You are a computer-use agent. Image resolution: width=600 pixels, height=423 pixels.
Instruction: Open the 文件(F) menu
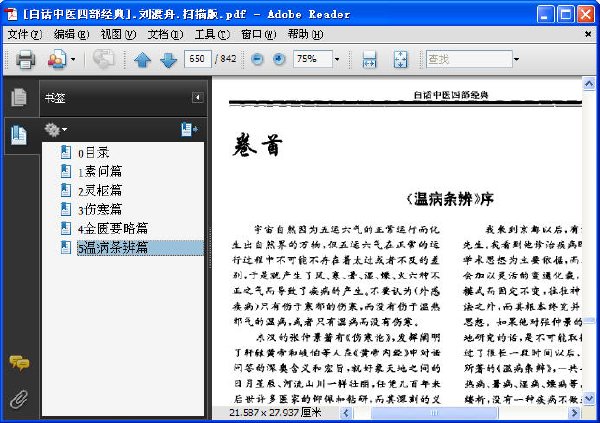[x=25, y=34]
